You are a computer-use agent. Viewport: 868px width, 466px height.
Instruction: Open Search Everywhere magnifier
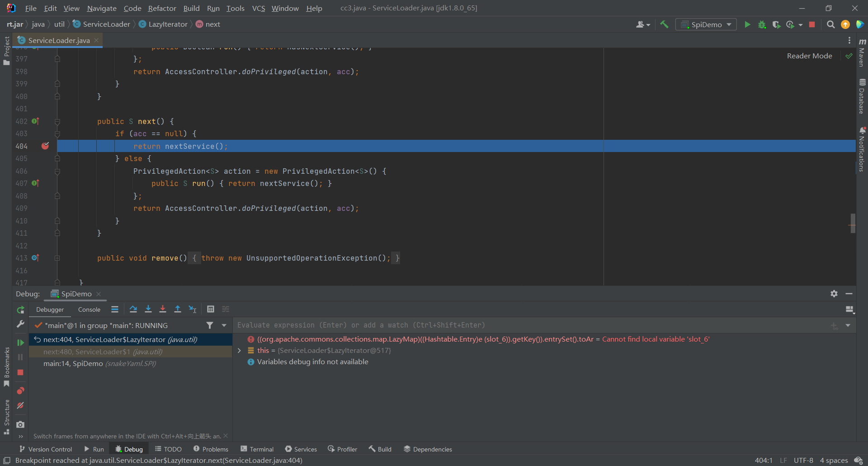coord(830,24)
